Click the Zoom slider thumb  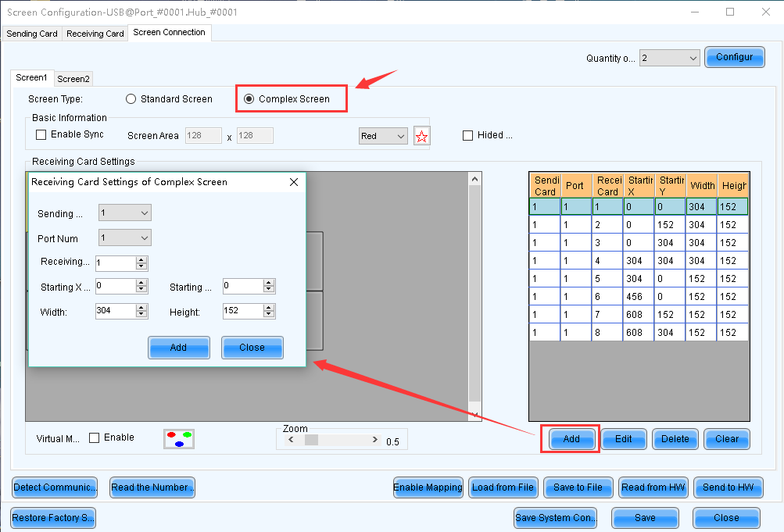point(311,441)
